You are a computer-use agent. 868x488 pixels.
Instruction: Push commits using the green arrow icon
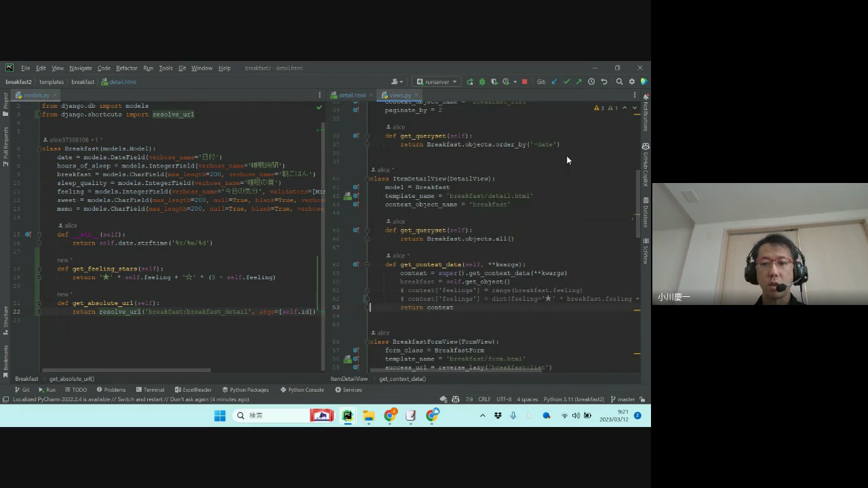578,82
